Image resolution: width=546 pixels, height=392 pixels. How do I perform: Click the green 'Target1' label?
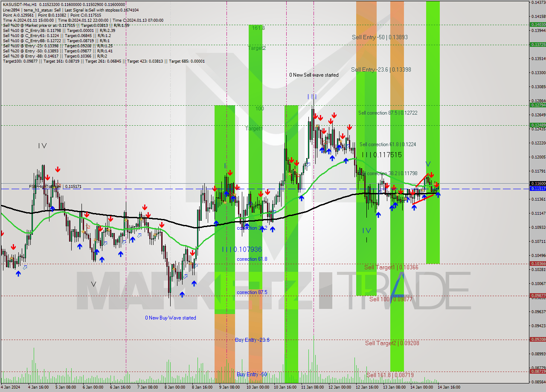[x=254, y=128]
